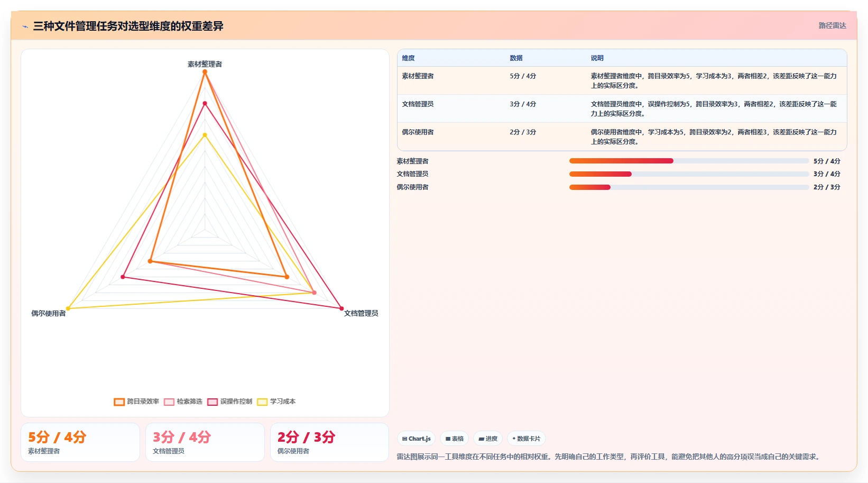Click the 数据 column header

[x=516, y=58]
